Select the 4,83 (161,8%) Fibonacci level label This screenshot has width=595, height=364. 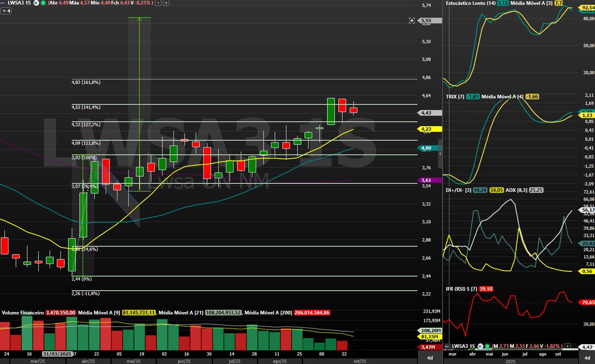tap(86, 82)
